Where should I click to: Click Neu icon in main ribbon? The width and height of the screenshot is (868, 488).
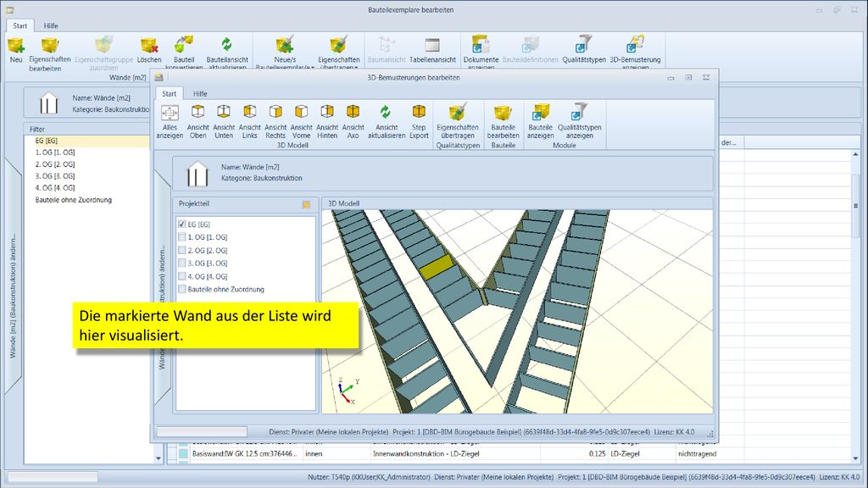click(x=16, y=50)
